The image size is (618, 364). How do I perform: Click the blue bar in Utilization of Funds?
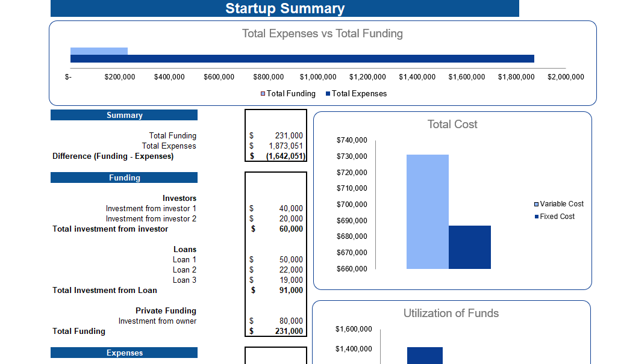[425, 356]
